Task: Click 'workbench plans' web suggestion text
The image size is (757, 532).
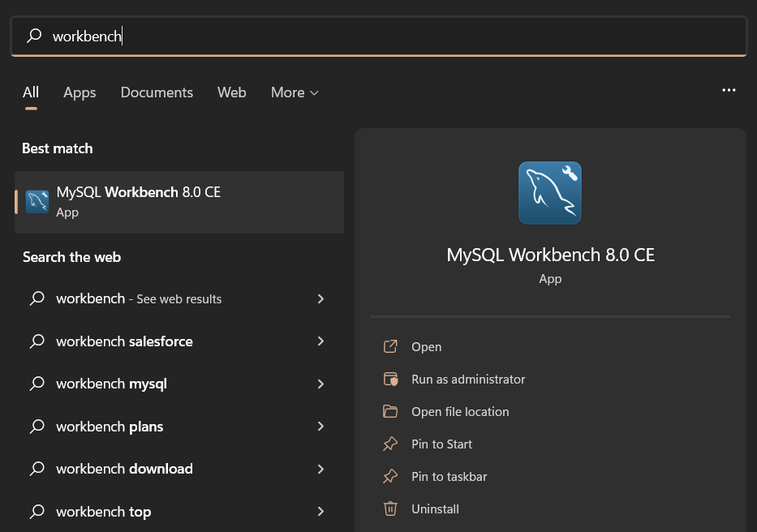Action: (110, 427)
